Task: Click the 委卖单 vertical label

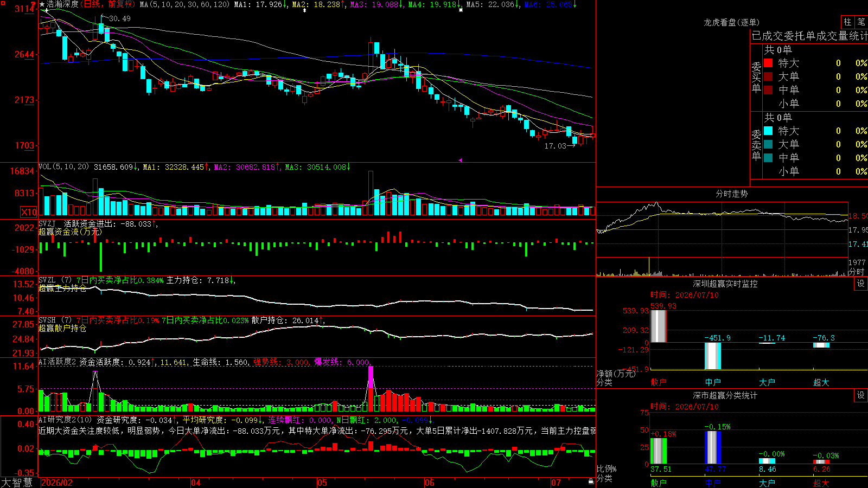Action: tap(756, 145)
